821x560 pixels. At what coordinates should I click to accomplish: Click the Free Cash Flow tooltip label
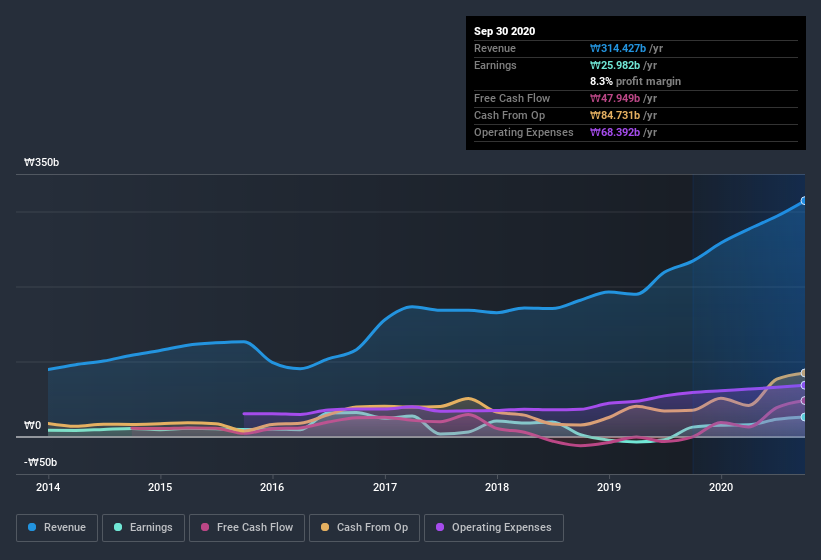[512, 98]
